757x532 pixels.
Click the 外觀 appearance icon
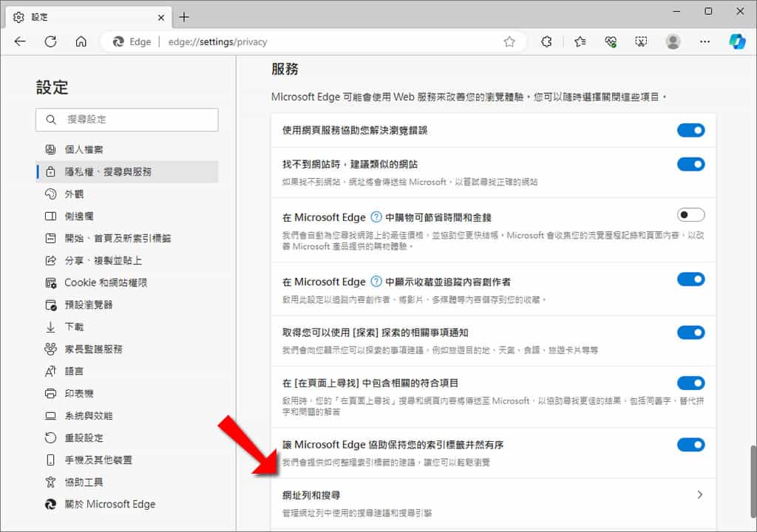[50, 194]
